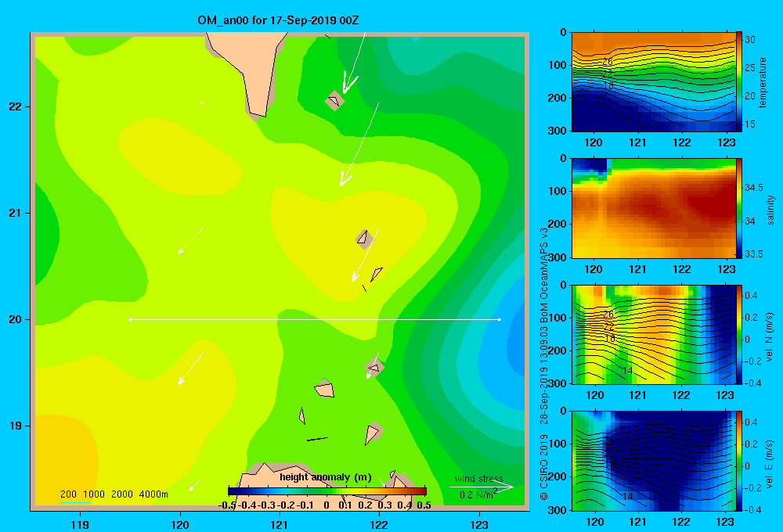
Task: Click the wind stress reference arrow in legend
Action: tap(481, 487)
